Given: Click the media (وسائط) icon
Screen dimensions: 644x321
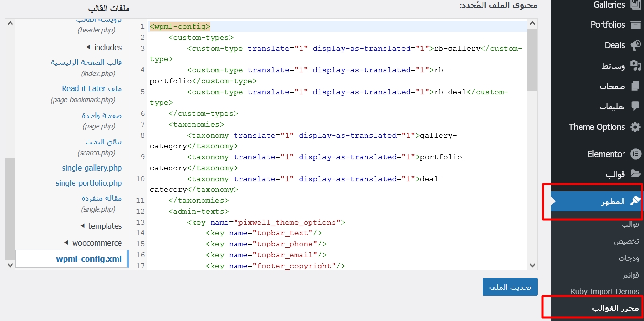Looking at the screenshot, I should (x=635, y=66).
